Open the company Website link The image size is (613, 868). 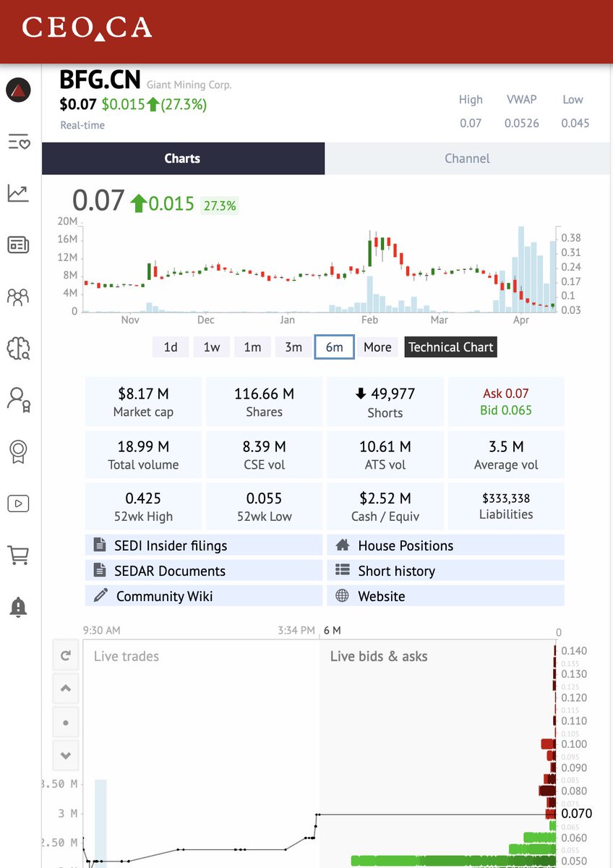point(446,596)
